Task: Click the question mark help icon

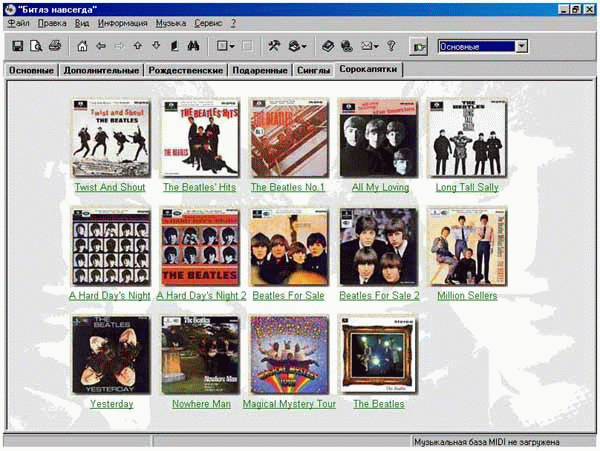Action: (x=391, y=46)
